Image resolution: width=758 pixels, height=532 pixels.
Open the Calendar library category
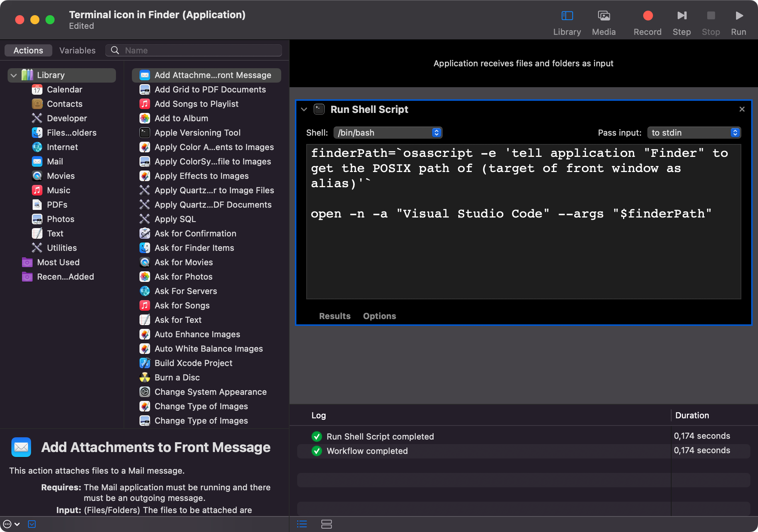[x=64, y=89]
